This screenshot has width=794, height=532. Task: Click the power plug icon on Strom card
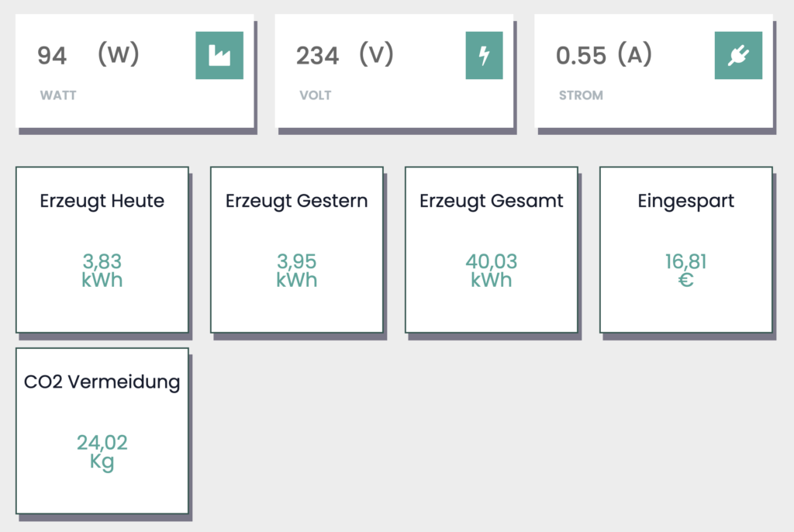click(x=738, y=55)
